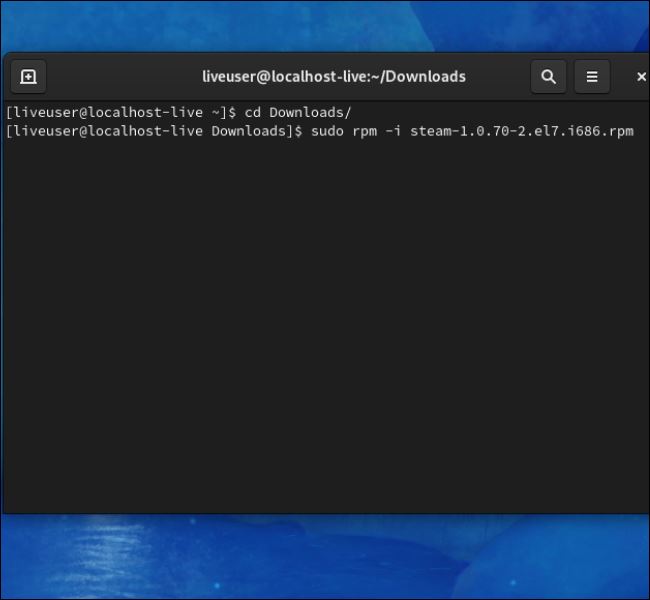The height and width of the screenshot is (600, 650).
Task: Click the desktop wallpaper below the terminal window
Action: point(325,556)
